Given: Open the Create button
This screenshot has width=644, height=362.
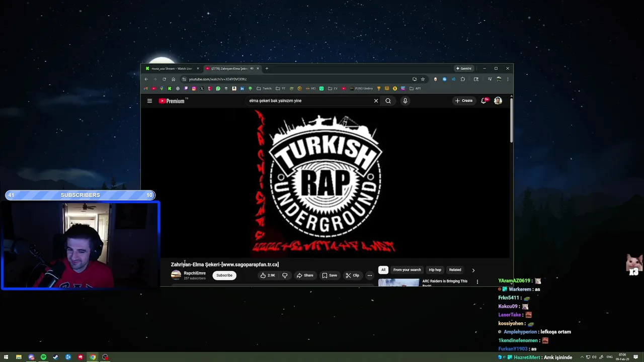Looking at the screenshot, I should pyautogui.click(x=464, y=101).
